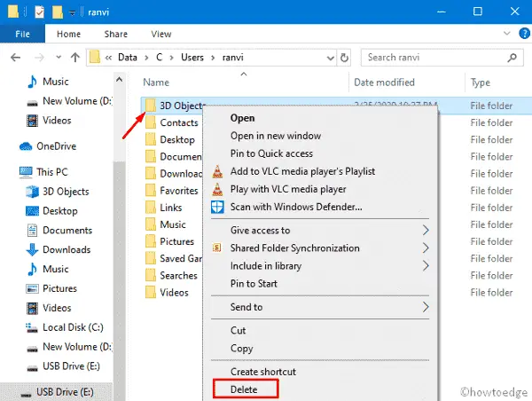Screen dimensions: 532x401
Task: Click the Shared Folder Synchronization icon
Action: pos(217,248)
